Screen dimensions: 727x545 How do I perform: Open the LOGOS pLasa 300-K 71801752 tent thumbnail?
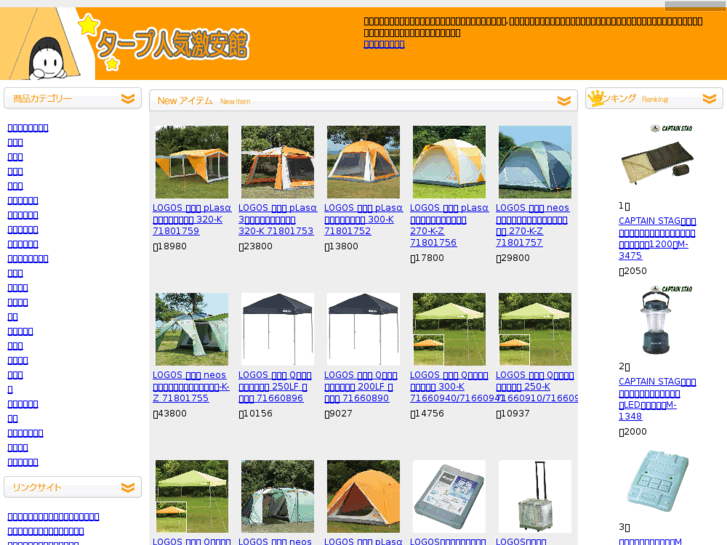(364, 162)
